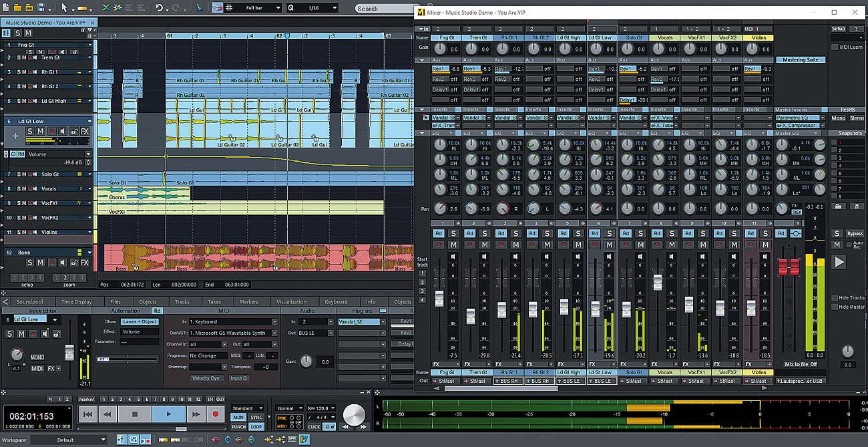The height and width of the screenshot is (447, 868).
Task: Click the Gain knob in Audio section
Action: coord(306,361)
